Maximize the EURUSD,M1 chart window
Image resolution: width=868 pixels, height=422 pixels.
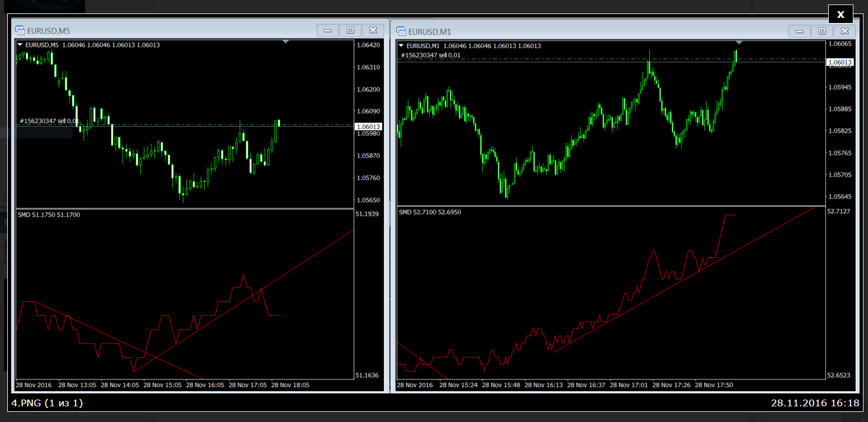point(821,31)
